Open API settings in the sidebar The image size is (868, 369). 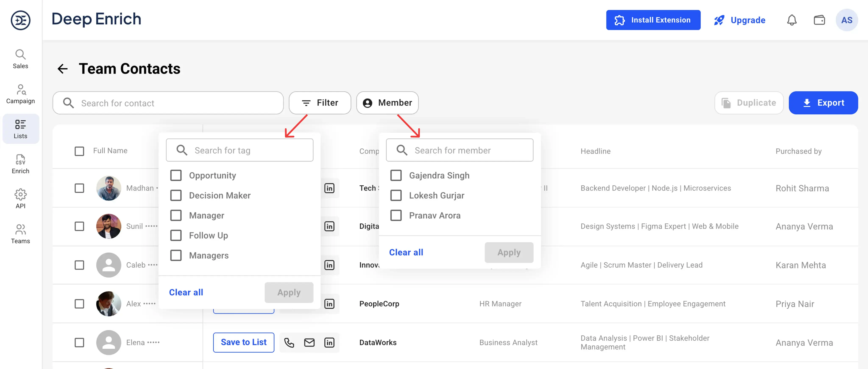coord(21,198)
